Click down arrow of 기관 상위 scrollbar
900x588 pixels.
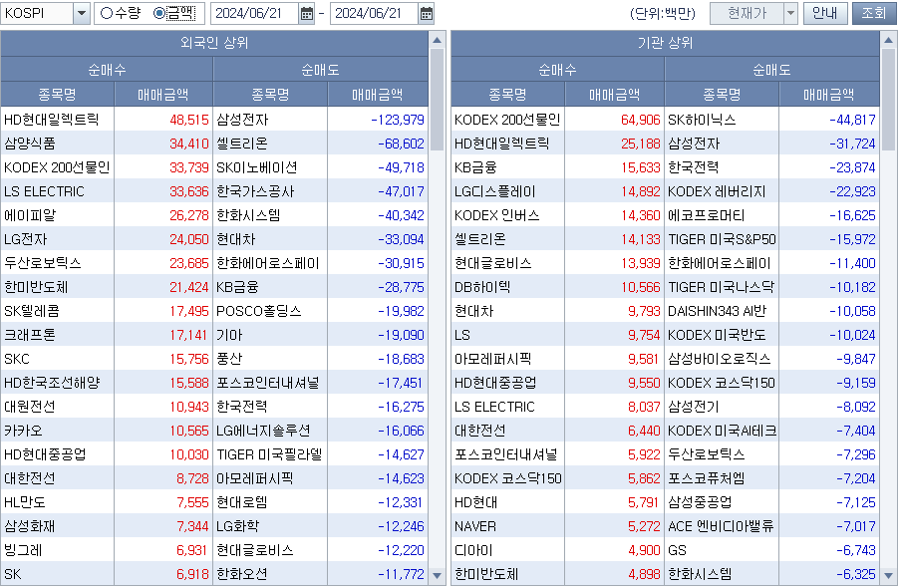tap(888, 575)
